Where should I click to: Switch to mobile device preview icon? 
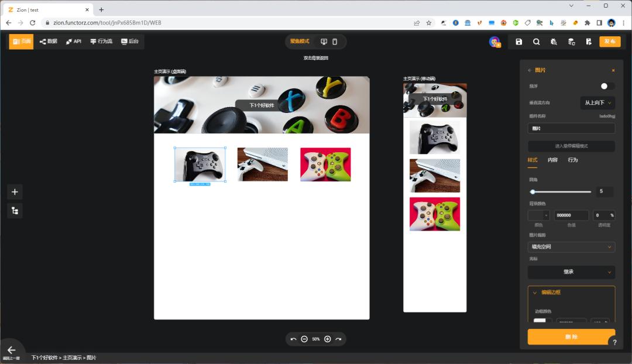coord(335,42)
